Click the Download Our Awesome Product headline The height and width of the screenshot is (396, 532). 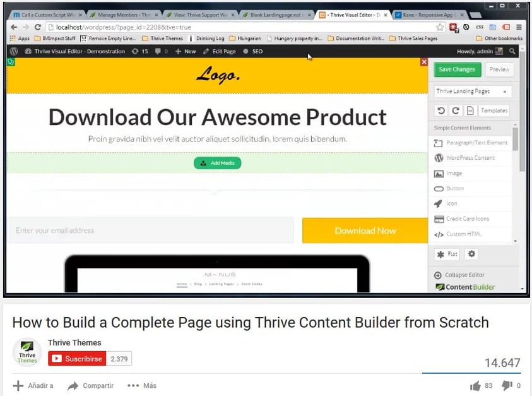click(218, 117)
